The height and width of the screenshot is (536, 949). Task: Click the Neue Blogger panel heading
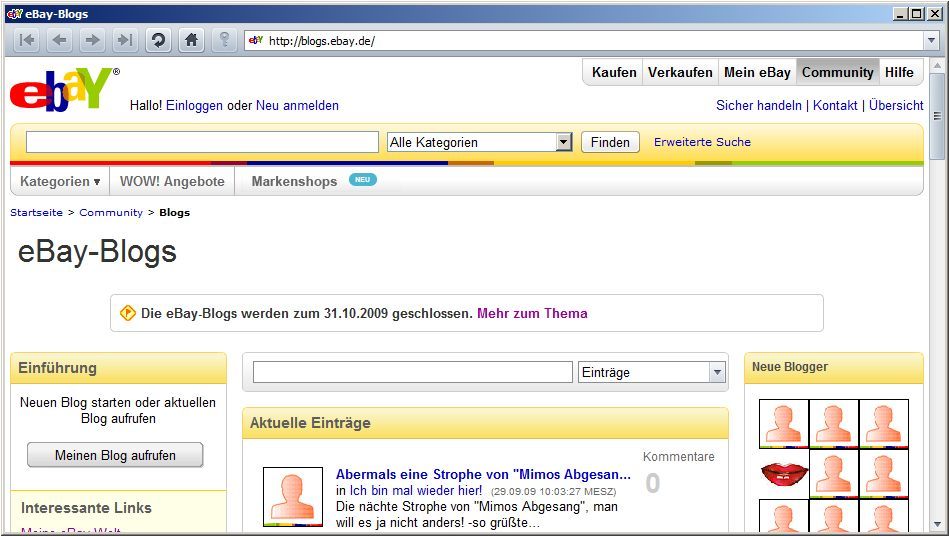790,367
